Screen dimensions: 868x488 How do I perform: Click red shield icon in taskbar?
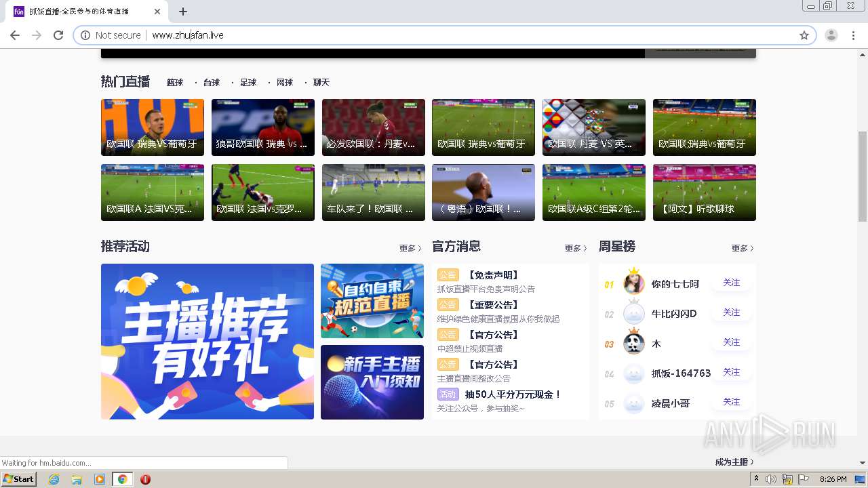tap(145, 479)
